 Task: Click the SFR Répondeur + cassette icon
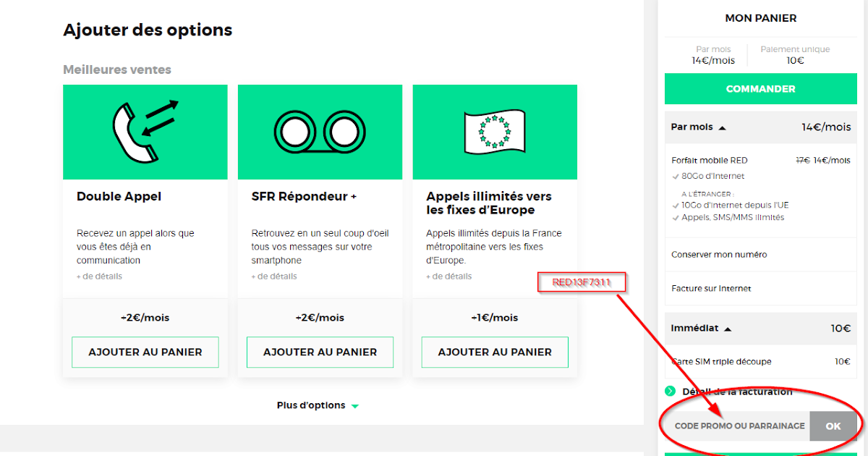pyautogui.click(x=320, y=132)
